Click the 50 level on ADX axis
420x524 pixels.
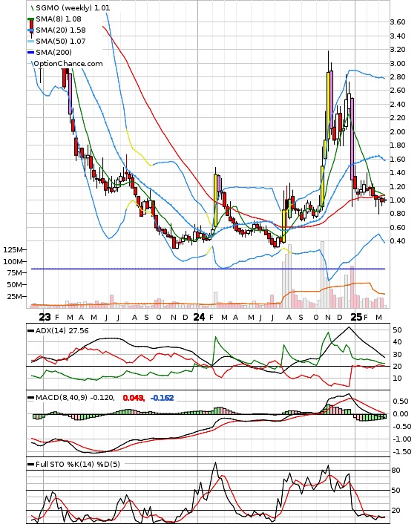(397, 330)
